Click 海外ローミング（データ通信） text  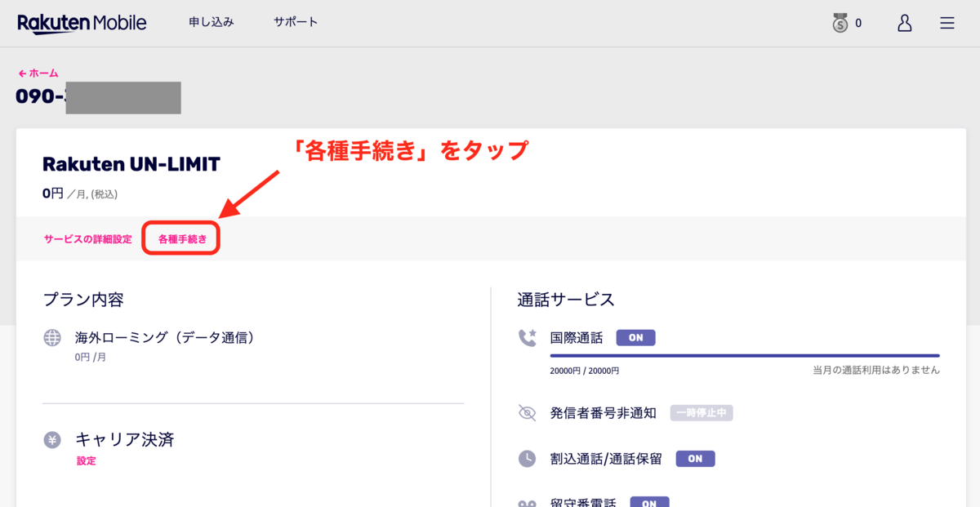coord(165,337)
